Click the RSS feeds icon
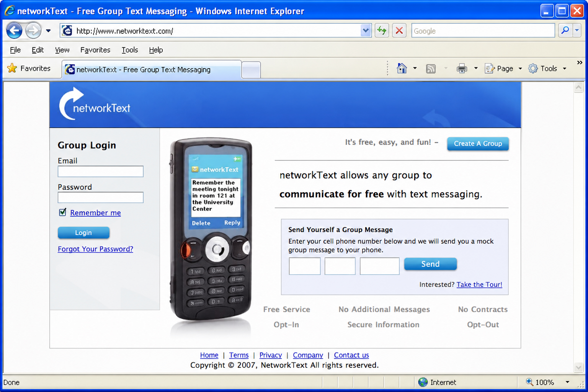588x392 pixels. click(x=431, y=69)
